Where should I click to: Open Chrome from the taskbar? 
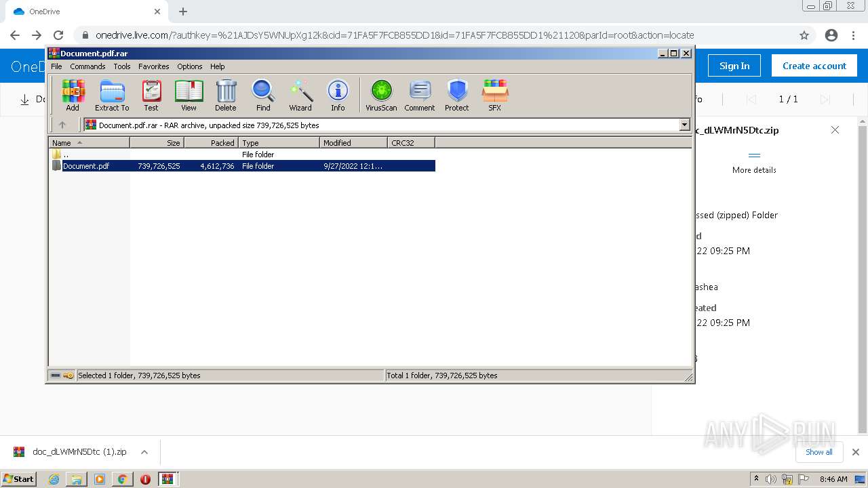tap(122, 479)
